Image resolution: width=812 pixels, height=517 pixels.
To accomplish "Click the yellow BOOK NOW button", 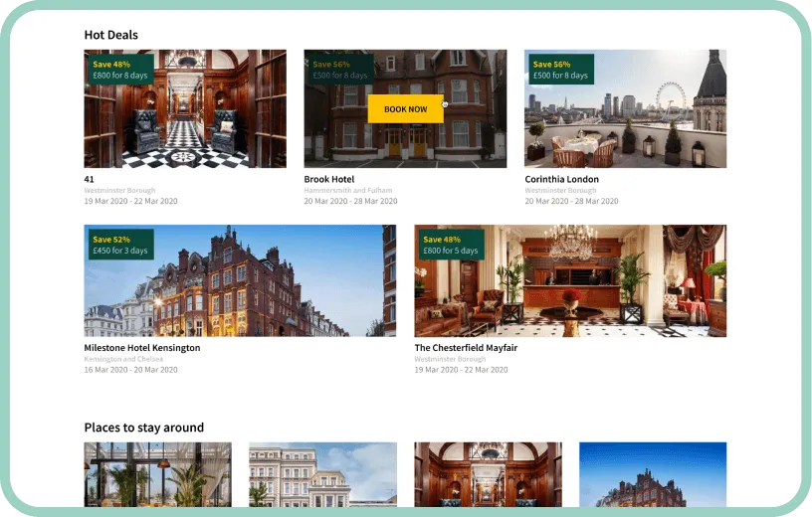I will (405, 109).
